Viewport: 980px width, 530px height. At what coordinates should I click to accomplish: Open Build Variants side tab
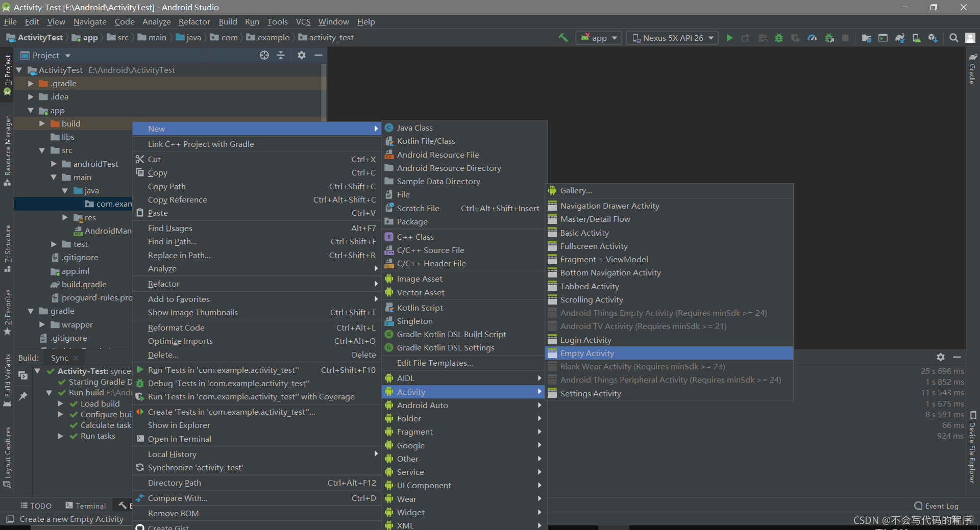point(7,380)
